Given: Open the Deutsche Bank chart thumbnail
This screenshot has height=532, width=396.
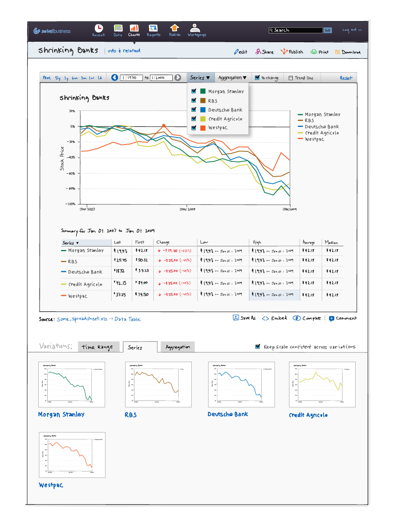Looking at the screenshot, I should click(241, 384).
